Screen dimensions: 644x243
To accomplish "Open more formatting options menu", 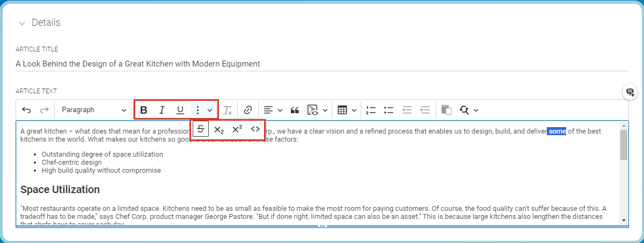I will pyautogui.click(x=203, y=110).
